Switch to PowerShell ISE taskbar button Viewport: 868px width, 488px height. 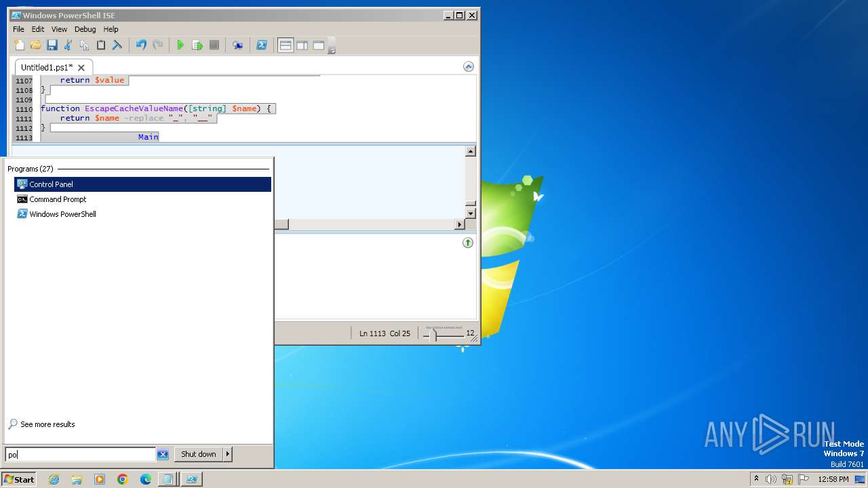192,479
